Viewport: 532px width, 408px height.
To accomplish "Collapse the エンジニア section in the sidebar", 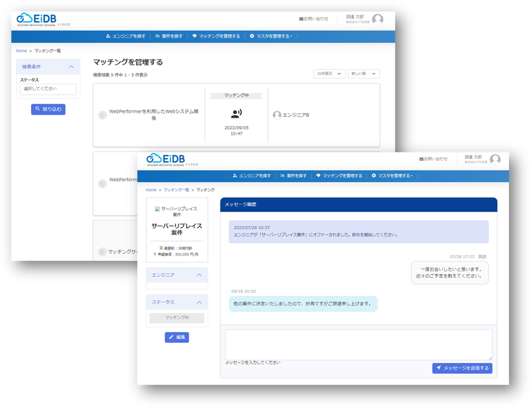I will pyautogui.click(x=199, y=275).
